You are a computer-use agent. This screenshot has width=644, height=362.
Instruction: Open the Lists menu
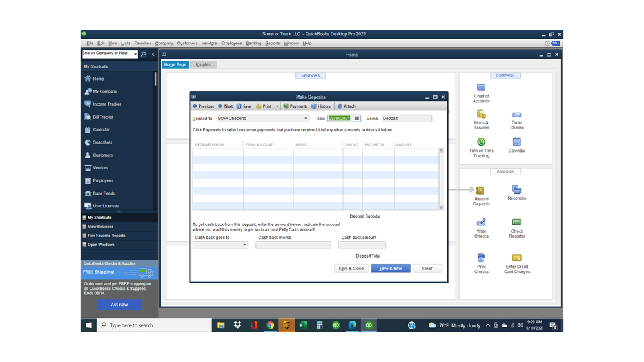pyautogui.click(x=126, y=43)
